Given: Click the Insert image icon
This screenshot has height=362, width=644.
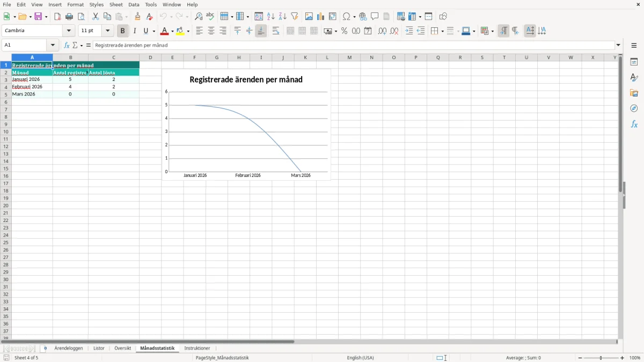Looking at the screenshot, I should click(x=309, y=17).
